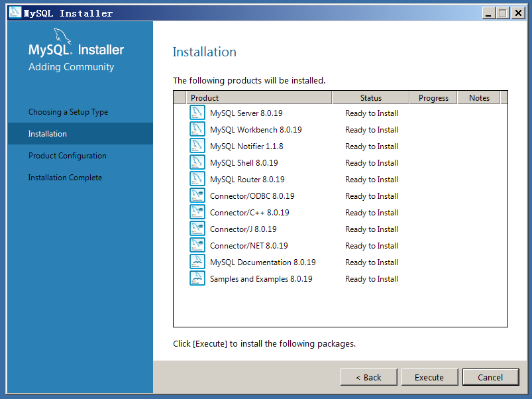Image resolution: width=532 pixels, height=399 pixels.
Task: Close the MySQL Installer window
Action: 518,13
